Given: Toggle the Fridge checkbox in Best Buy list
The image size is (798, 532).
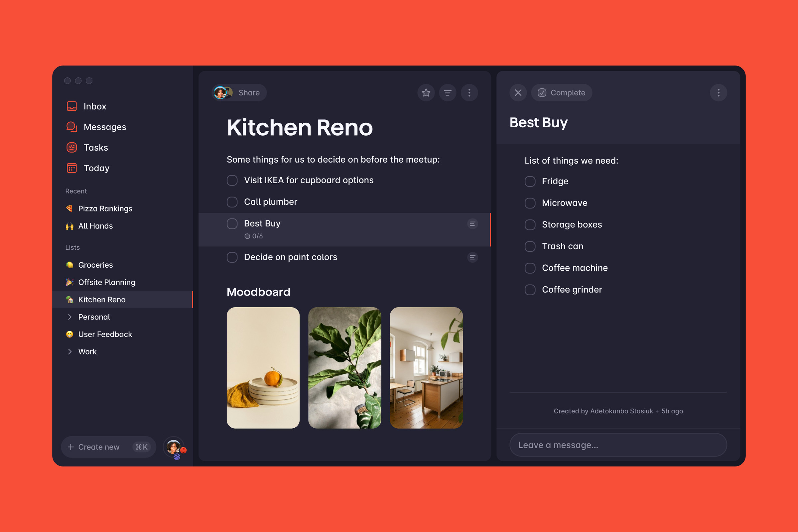Looking at the screenshot, I should [530, 181].
